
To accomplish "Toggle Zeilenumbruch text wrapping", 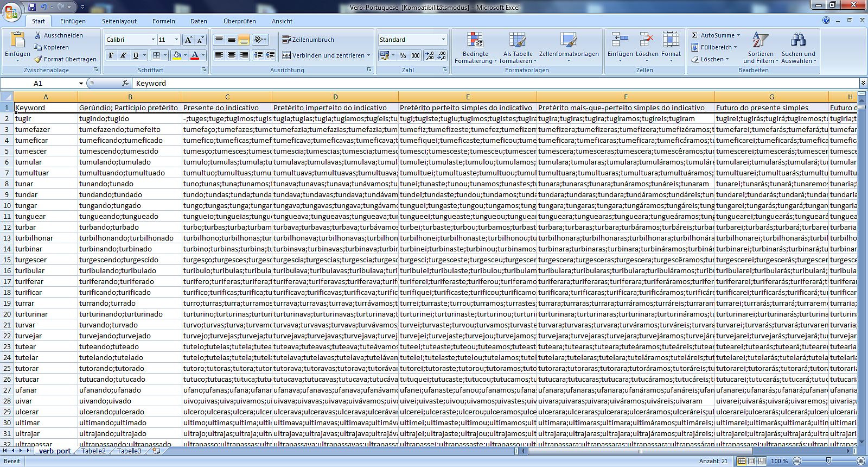I will 308,40.
